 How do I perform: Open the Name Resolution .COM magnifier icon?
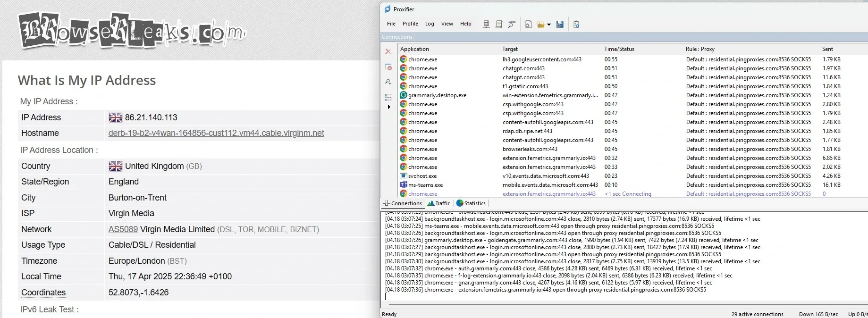click(x=512, y=24)
